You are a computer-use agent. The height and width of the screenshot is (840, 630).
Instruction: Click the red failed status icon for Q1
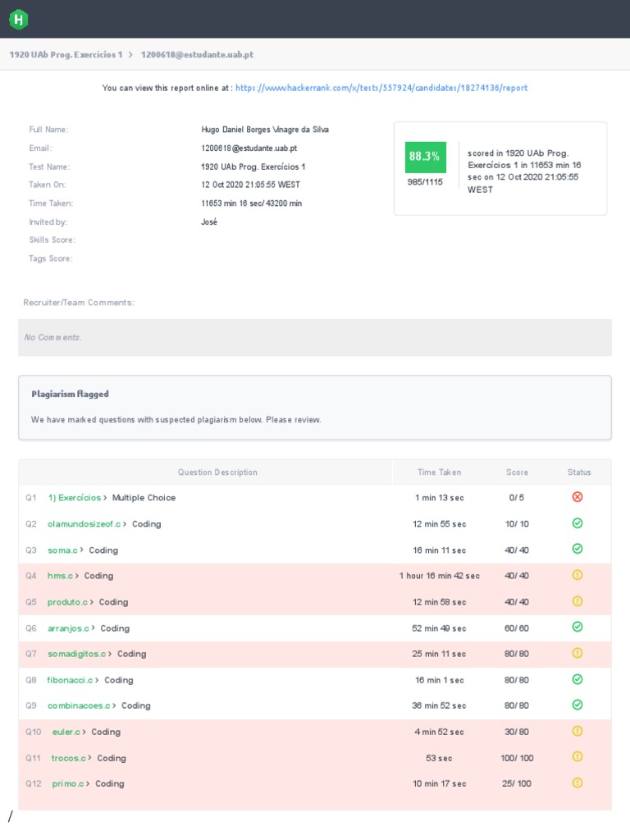pos(577,497)
